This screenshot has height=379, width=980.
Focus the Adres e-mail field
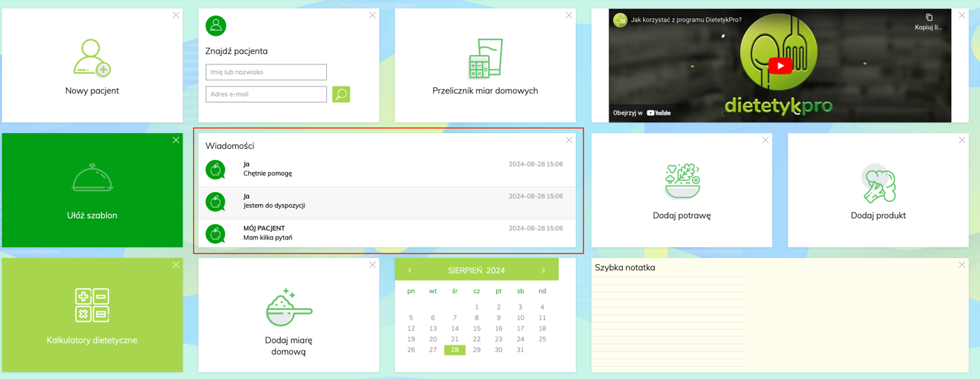click(x=266, y=94)
